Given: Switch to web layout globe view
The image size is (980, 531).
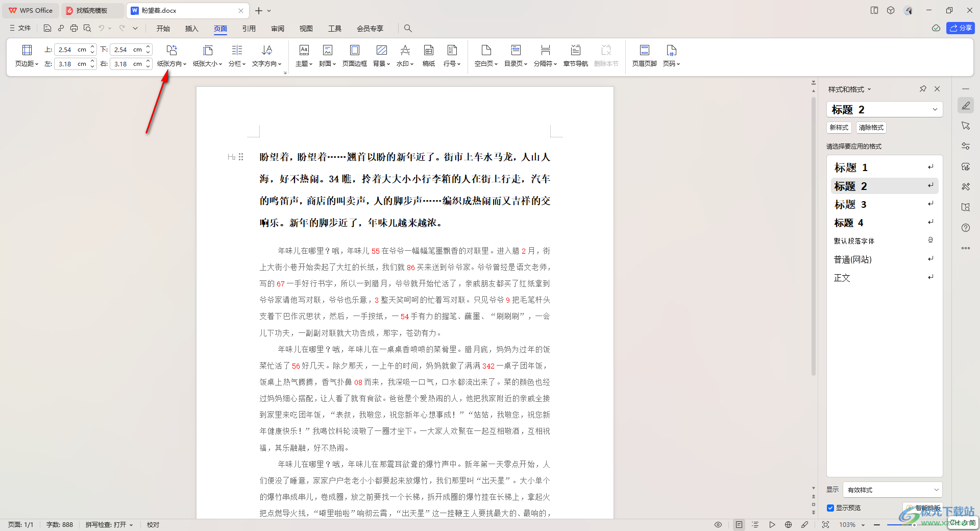Looking at the screenshot, I should [x=789, y=524].
